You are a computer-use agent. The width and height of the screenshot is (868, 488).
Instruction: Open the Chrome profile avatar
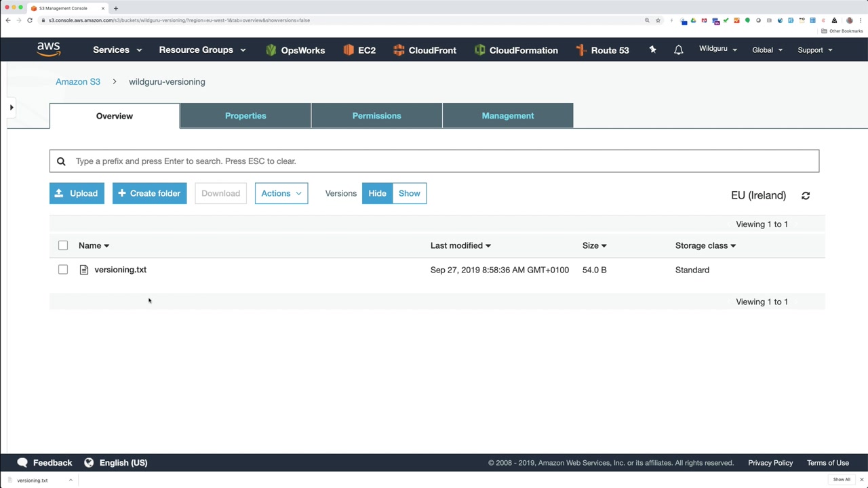tap(849, 20)
